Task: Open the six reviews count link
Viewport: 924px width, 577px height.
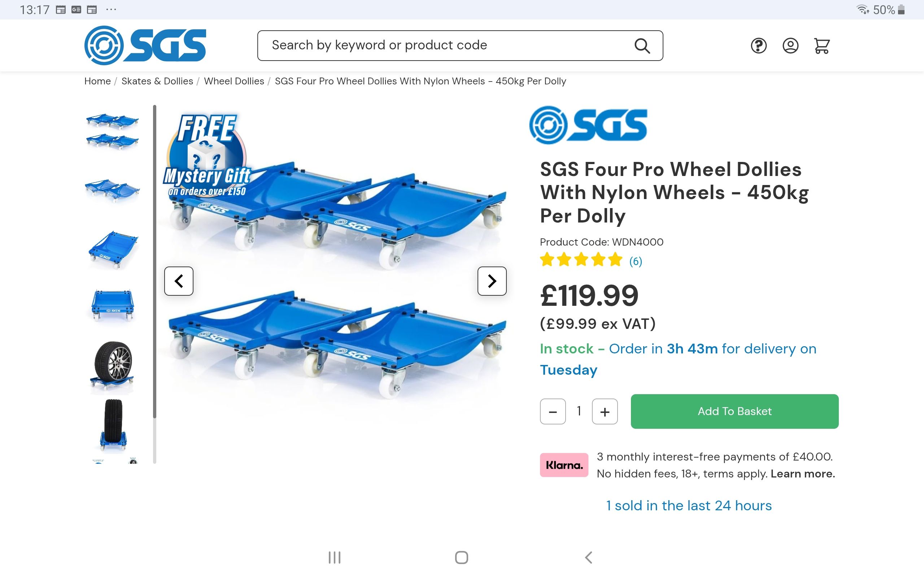Action: pyautogui.click(x=635, y=261)
